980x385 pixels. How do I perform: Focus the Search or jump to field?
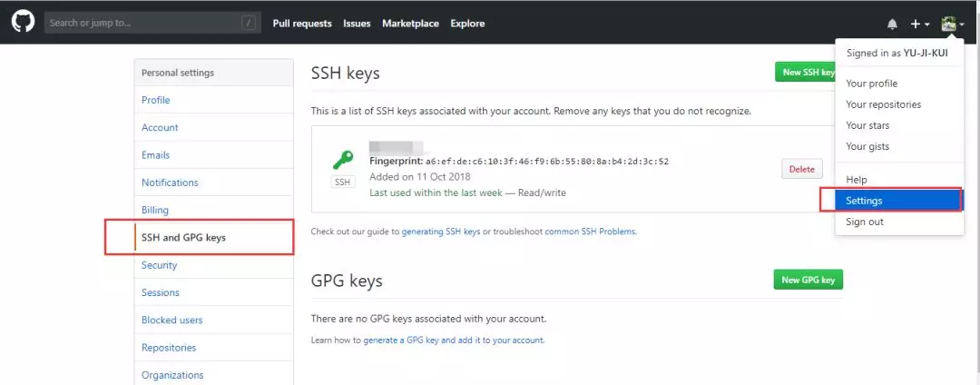click(141, 23)
